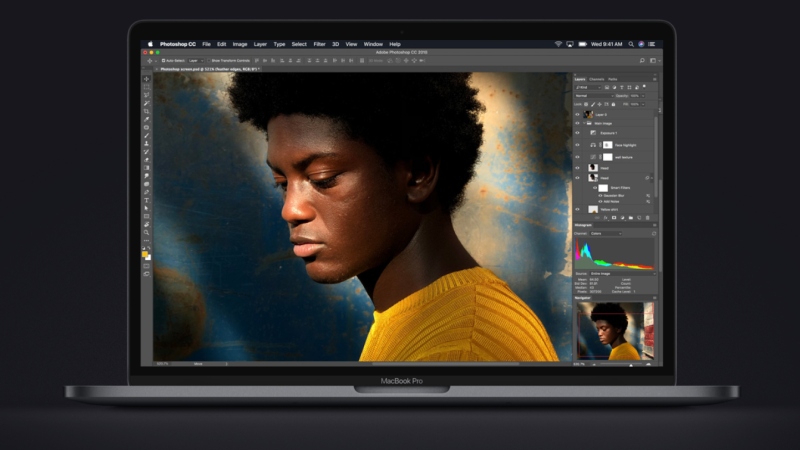Click the Navigator preview thumbnail
800x450 pixels.
pyautogui.click(x=615, y=331)
